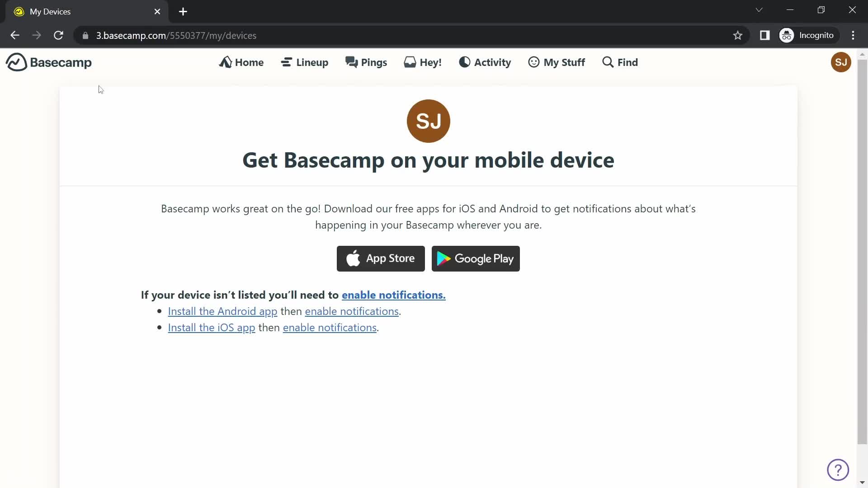Access Hey! notifications
Image resolution: width=868 pixels, height=488 pixels.
pyautogui.click(x=422, y=62)
